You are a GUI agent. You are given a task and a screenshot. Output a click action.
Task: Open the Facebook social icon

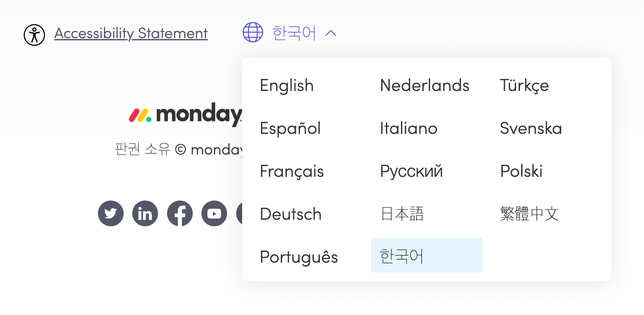(x=180, y=213)
